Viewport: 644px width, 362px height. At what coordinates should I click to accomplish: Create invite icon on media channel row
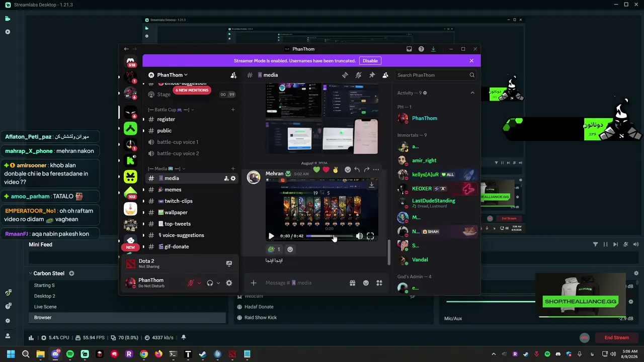point(226,178)
